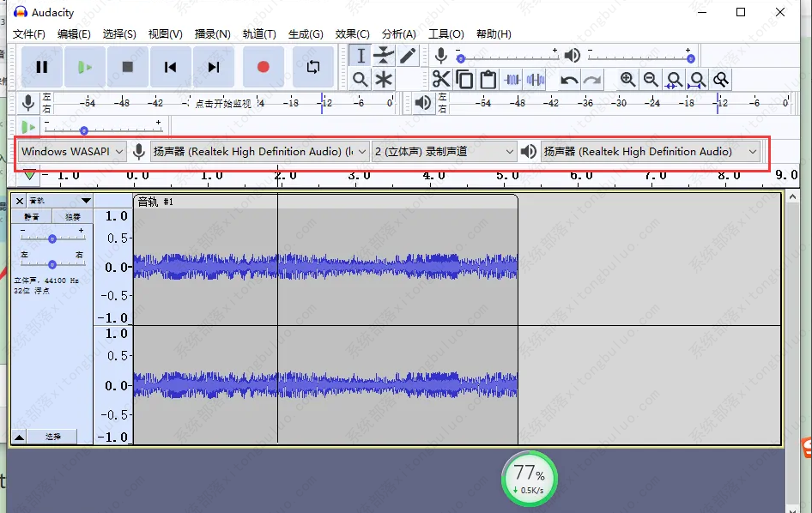Image resolution: width=812 pixels, height=513 pixels.
Task: Adjust the track gain slider
Action: (52, 238)
